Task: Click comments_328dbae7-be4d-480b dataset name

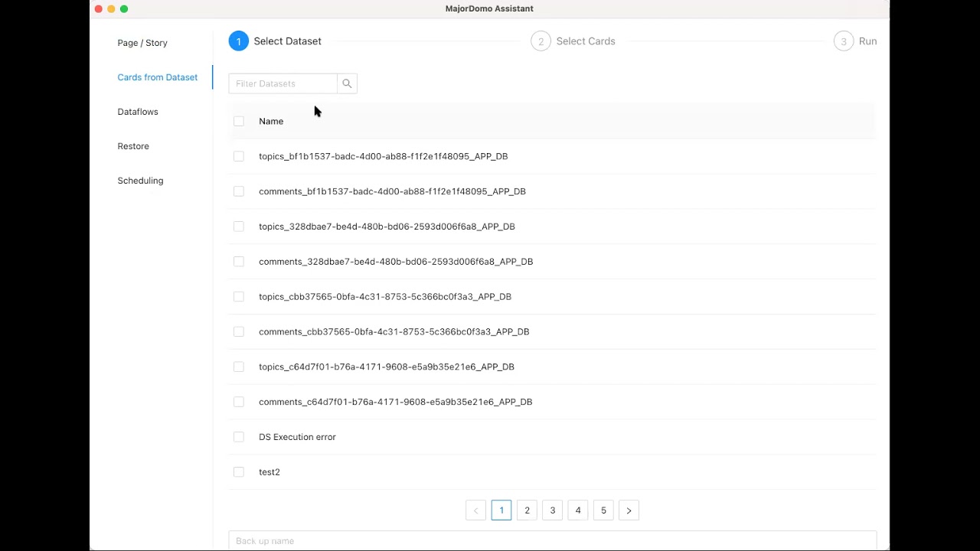Action: pyautogui.click(x=396, y=262)
